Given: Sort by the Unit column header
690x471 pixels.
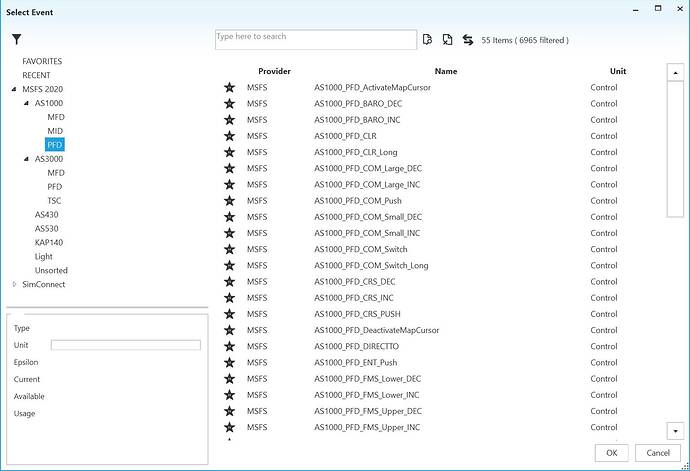Looking at the screenshot, I should (x=618, y=71).
